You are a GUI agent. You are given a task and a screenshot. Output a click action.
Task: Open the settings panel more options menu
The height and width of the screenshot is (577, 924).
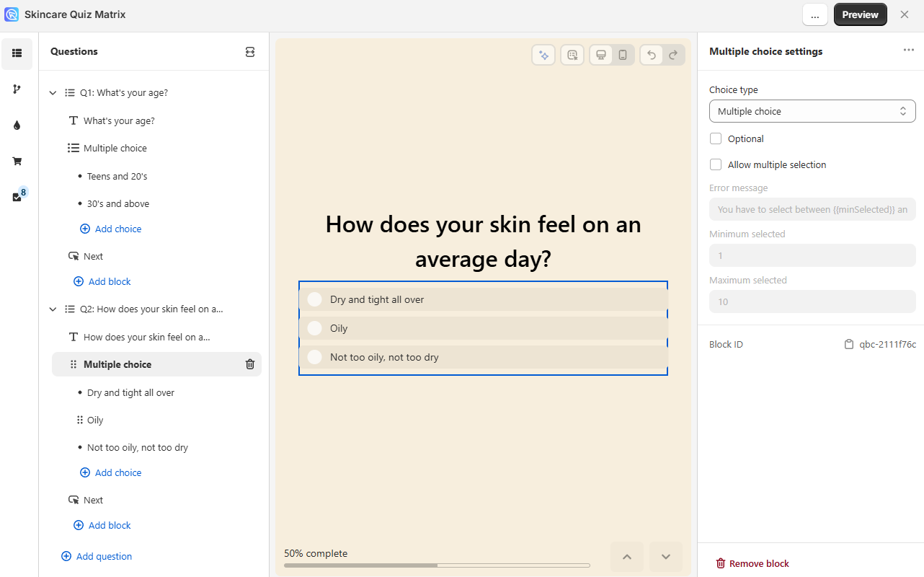(x=909, y=50)
